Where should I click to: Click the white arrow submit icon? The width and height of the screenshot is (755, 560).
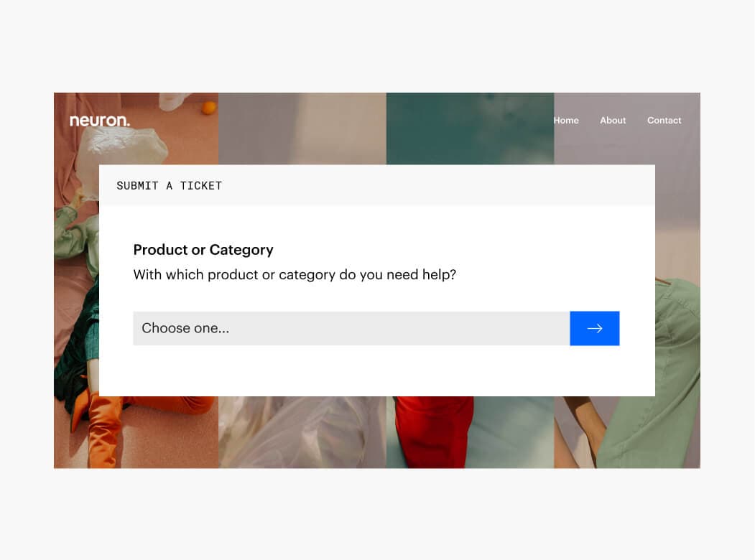point(595,329)
